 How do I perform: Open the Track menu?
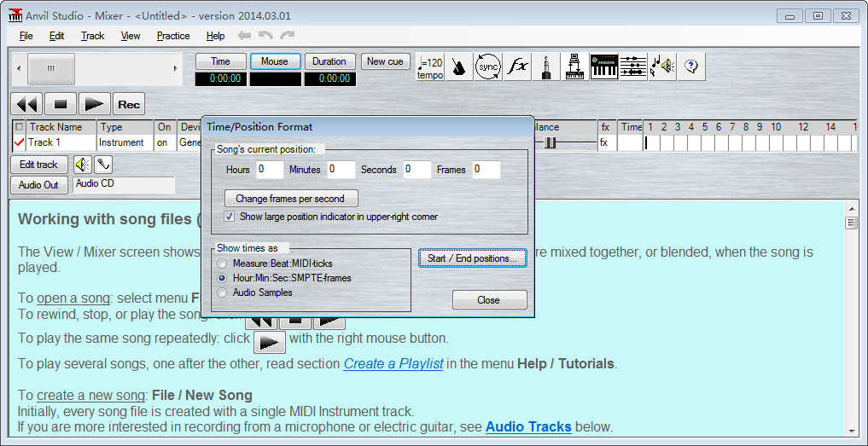pyautogui.click(x=92, y=36)
